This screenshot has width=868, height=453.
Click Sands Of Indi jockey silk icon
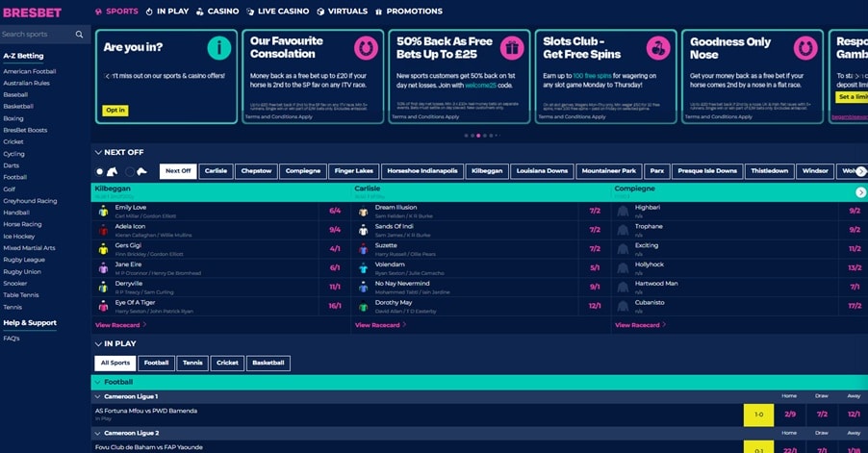(x=363, y=230)
